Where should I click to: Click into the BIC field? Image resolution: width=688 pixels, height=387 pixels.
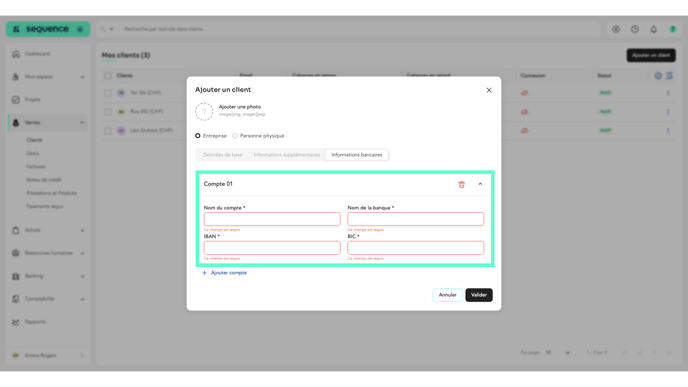pos(416,248)
